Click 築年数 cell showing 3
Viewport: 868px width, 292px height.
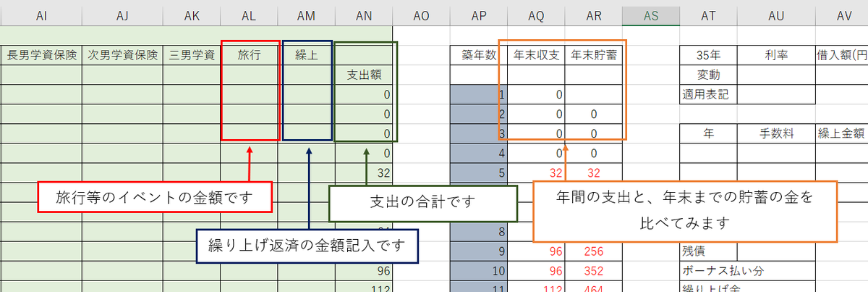coord(479,133)
